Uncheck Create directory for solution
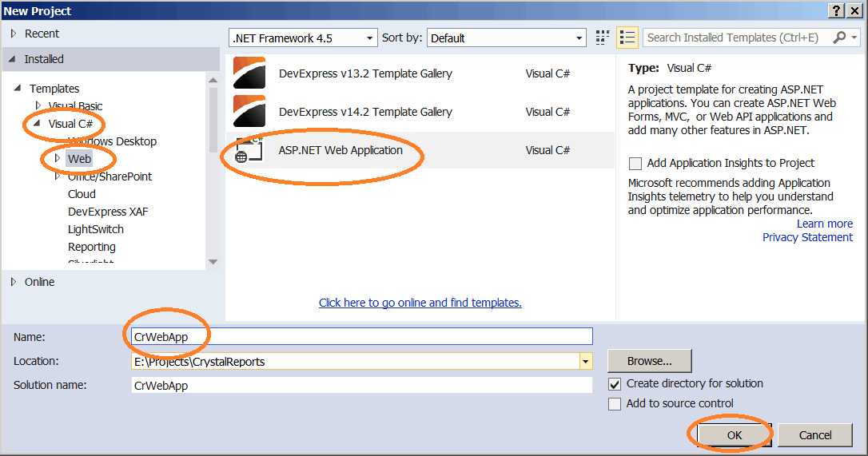The height and width of the screenshot is (456, 868). [615, 384]
